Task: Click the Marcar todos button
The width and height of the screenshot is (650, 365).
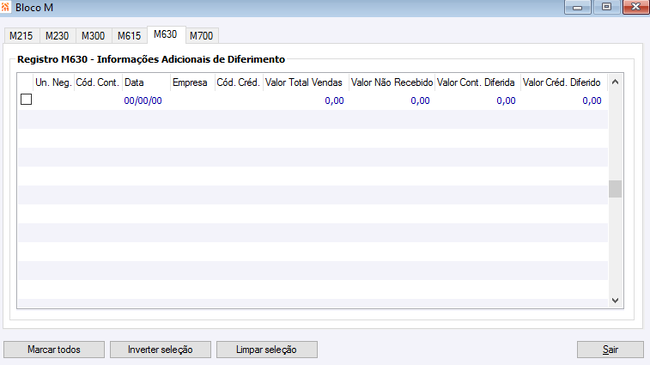Action: [54, 350]
